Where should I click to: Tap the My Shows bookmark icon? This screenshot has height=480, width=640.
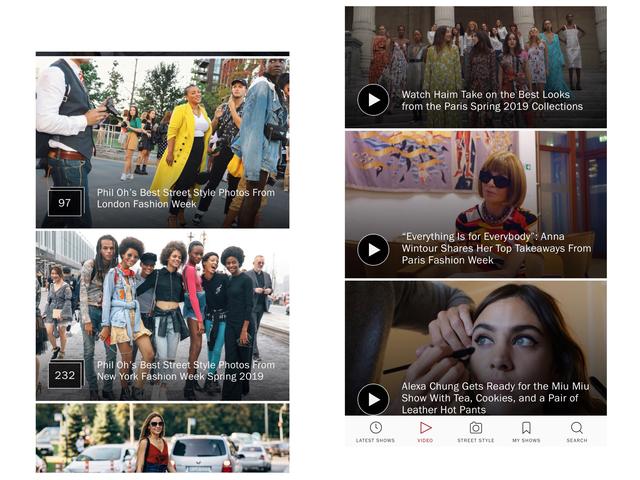coord(526,428)
